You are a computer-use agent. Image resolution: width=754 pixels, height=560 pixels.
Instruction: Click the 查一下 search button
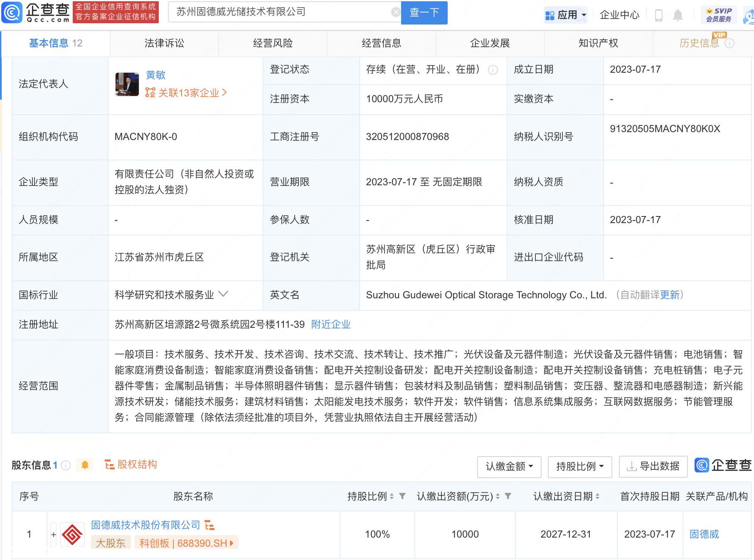(424, 12)
